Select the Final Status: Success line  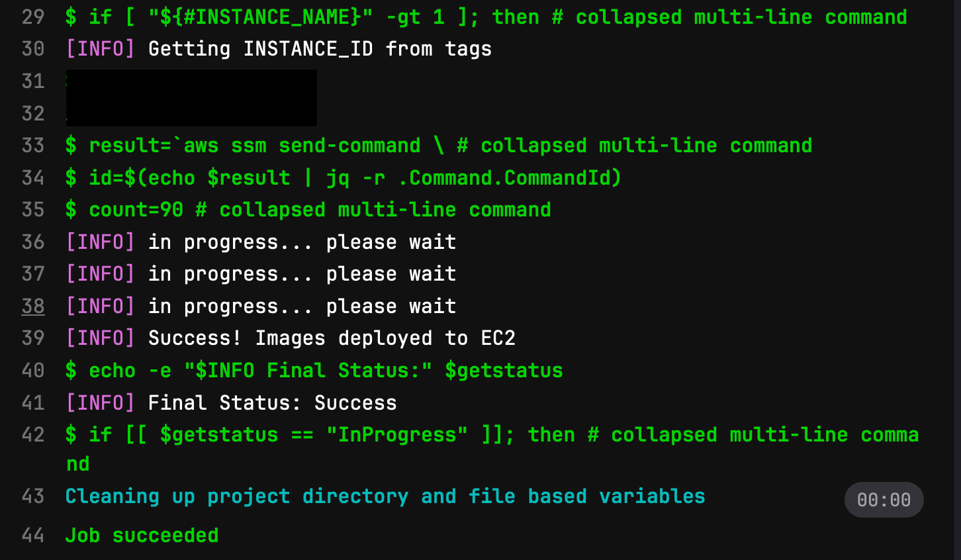pyautogui.click(x=231, y=403)
